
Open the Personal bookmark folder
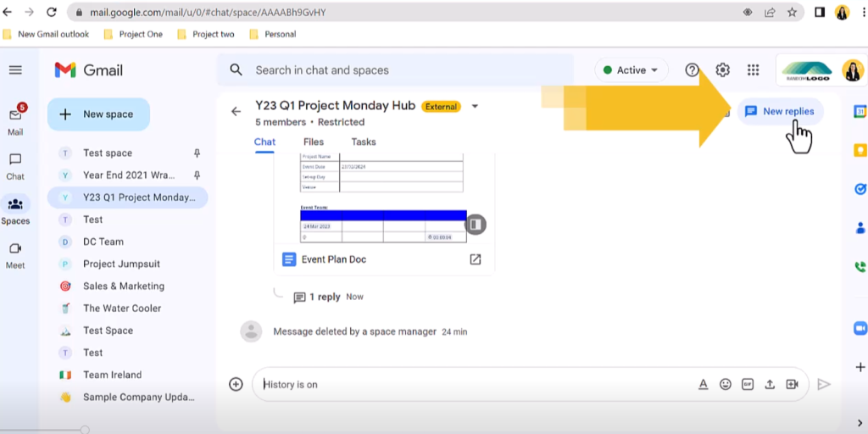pyautogui.click(x=273, y=34)
